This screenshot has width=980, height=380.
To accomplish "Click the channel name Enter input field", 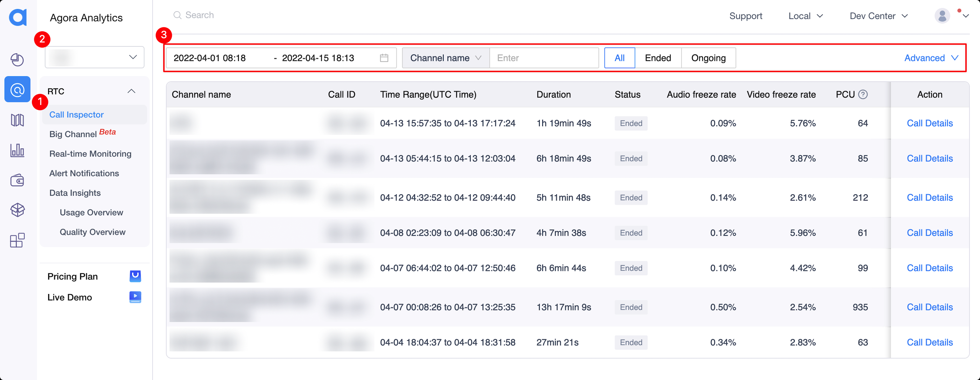I will (544, 58).
